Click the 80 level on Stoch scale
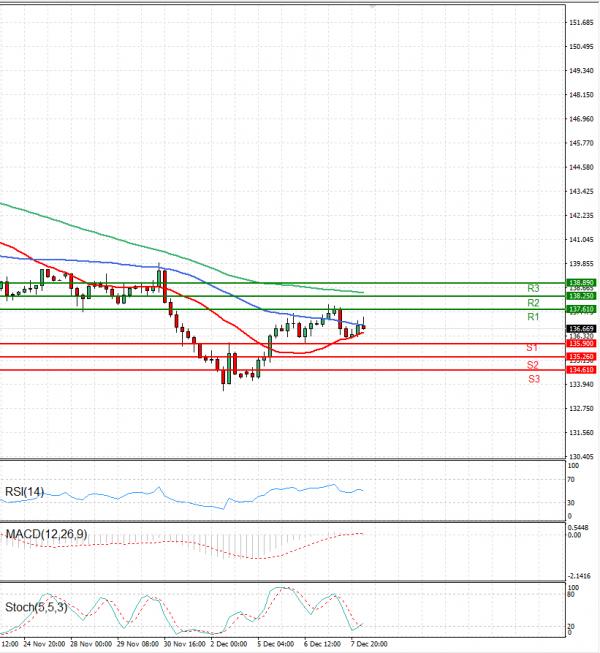Screen dimensions: 600x653 coord(571,594)
